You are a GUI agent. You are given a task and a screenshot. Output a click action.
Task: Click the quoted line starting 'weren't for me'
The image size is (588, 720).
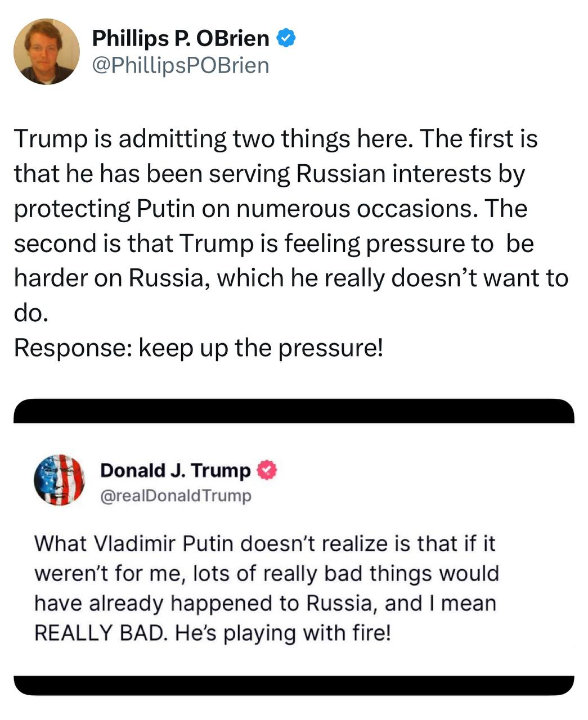click(267, 574)
